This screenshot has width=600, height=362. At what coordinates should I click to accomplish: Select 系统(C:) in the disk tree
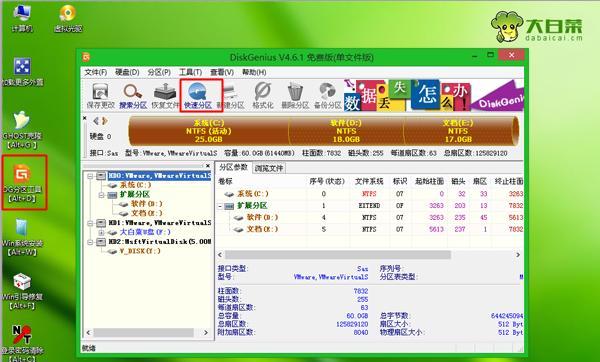click(135, 185)
